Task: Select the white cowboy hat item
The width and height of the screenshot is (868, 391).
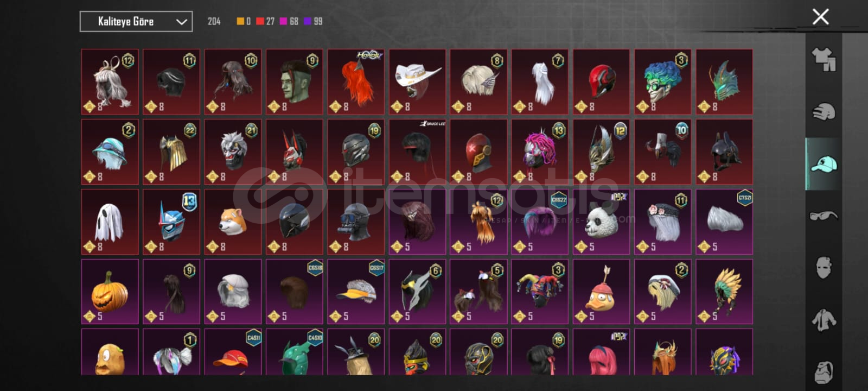Action: tap(417, 81)
